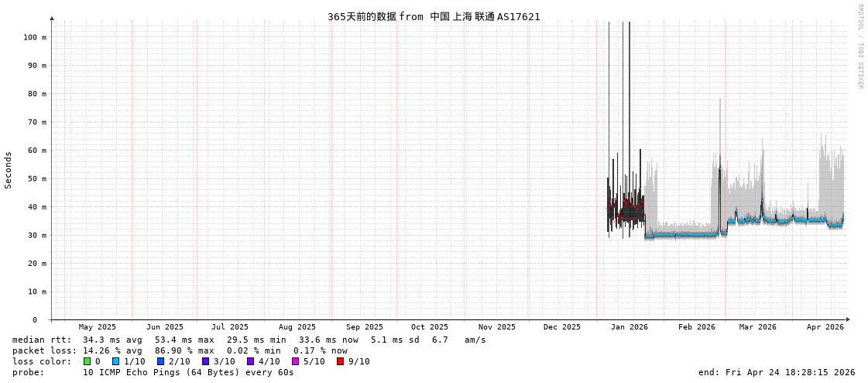Click the graph title mentioning AS17621
The image size is (868, 383).
(434, 16)
